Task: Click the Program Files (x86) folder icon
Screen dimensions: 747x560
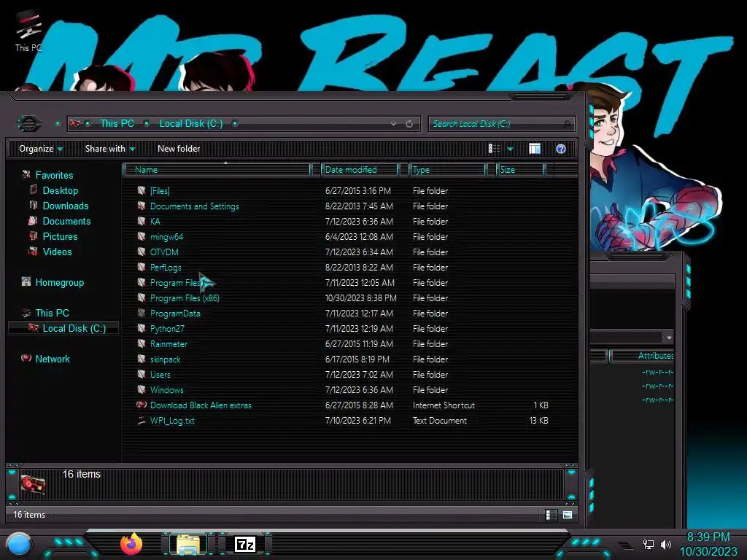Action: pos(142,297)
